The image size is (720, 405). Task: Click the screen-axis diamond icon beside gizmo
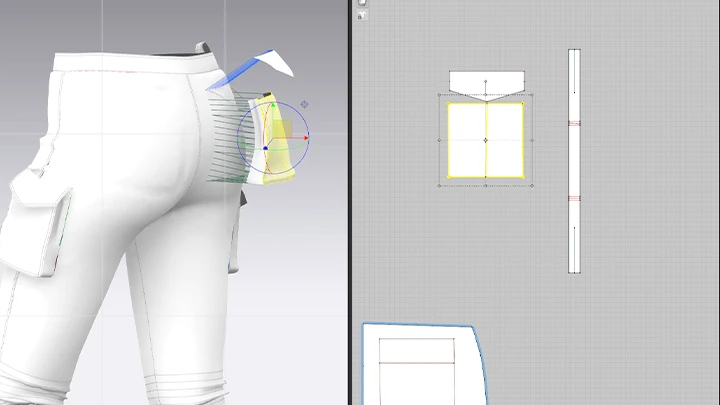[304, 105]
